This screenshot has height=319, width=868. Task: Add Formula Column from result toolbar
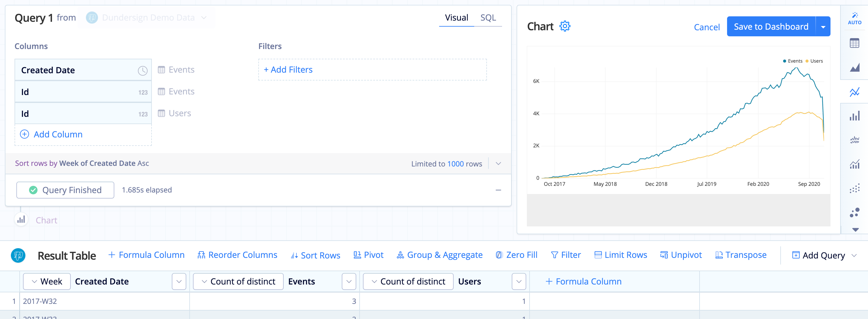[x=146, y=255]
